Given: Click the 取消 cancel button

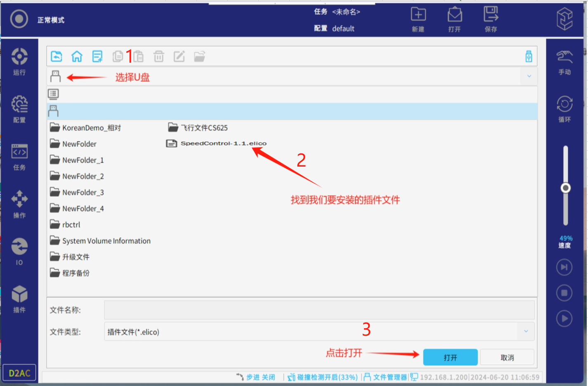Looking at the screenshot, I should tap(507, 358).
